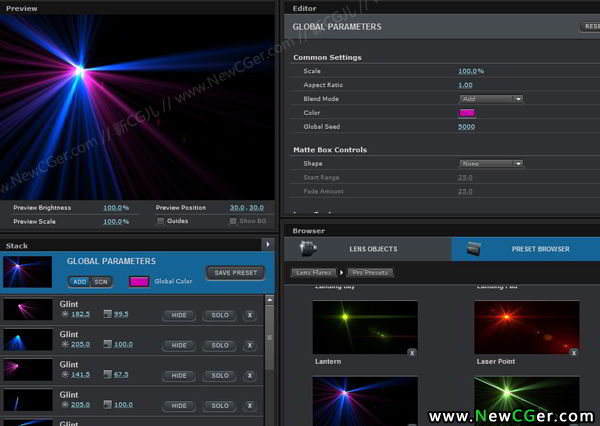This screenshot has width=600, height=426.
Task: Enable the Guides checkbox
Action: [160, 221]
